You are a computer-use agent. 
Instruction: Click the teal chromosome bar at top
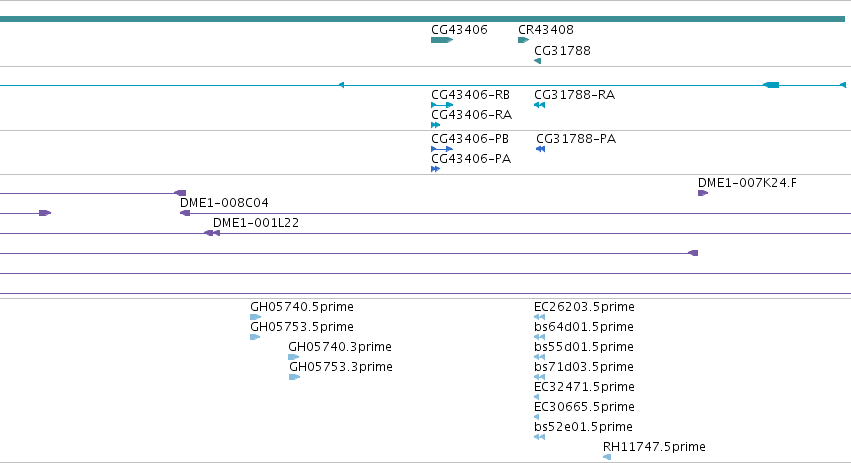point(422,19)
